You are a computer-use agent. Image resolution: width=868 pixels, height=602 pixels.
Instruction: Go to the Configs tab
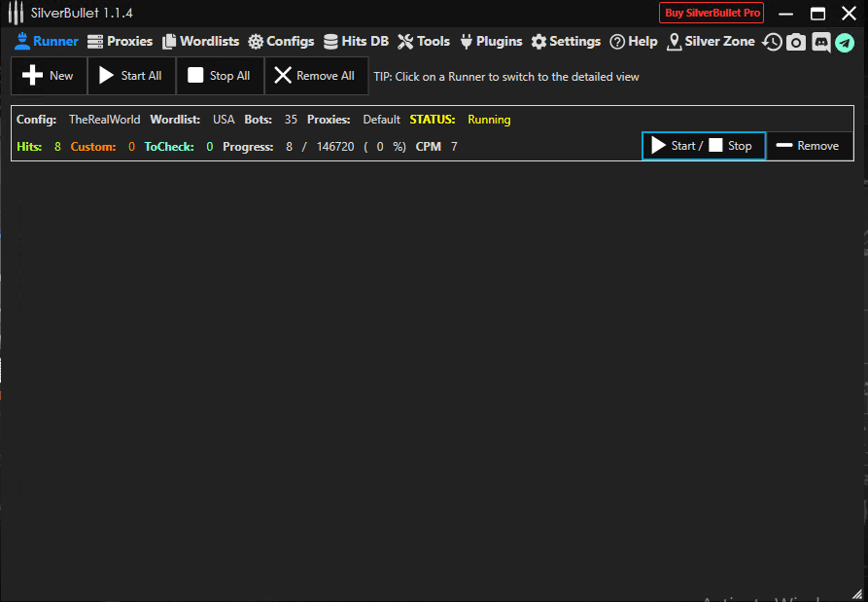coord(281,42)
